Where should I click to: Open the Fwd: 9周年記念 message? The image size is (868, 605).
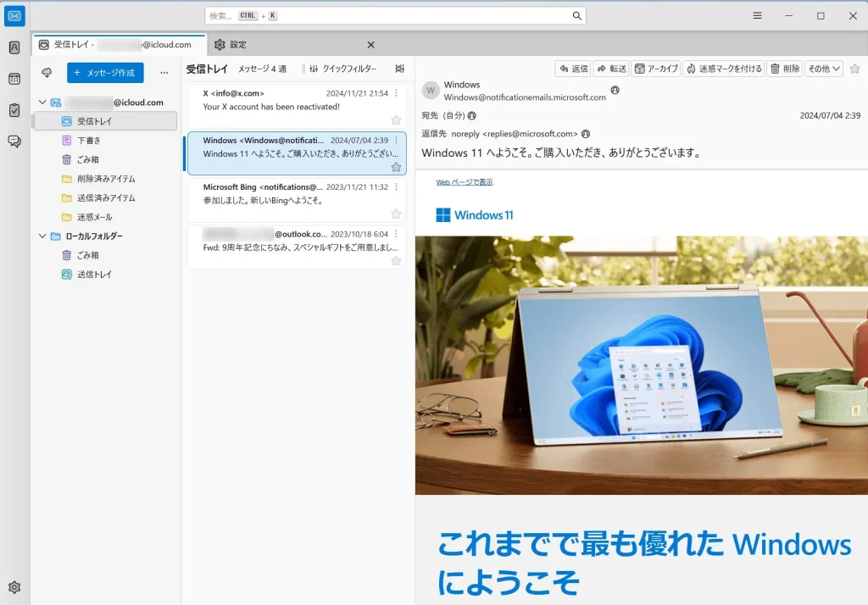297,247
